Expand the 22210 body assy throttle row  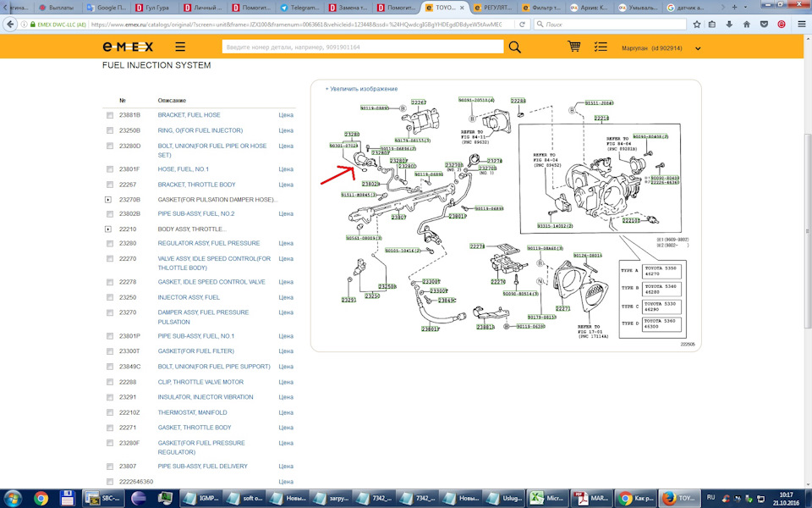(x=107, y=229)
